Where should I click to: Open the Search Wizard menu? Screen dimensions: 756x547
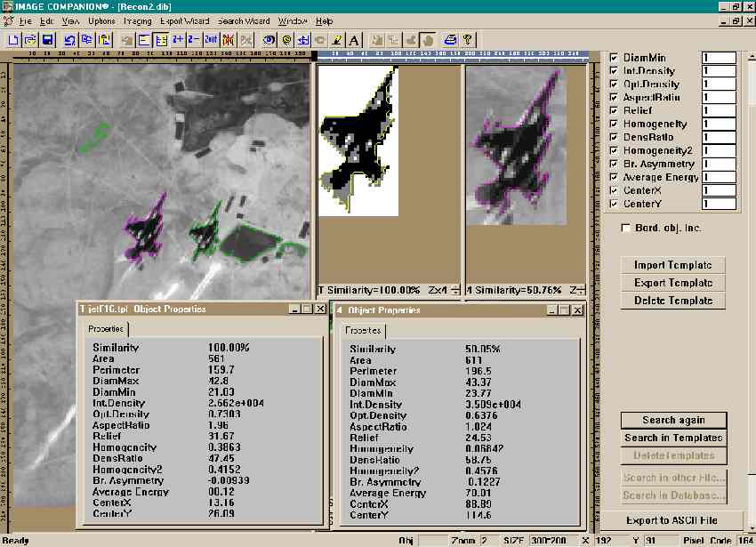[243, 20]
